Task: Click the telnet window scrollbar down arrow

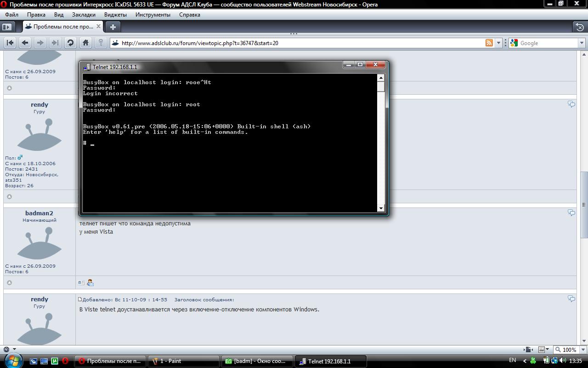Action: (381, 208)
